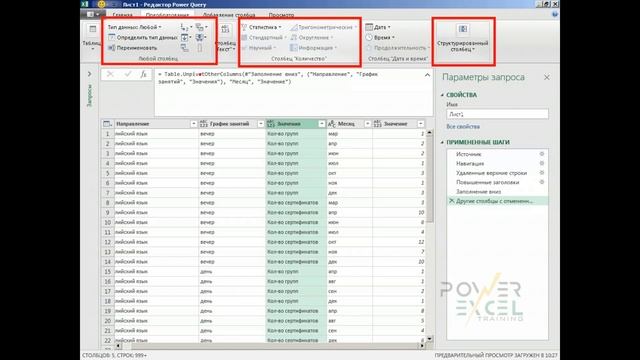Cancel formula with the X icon

(x=110, y=74)
